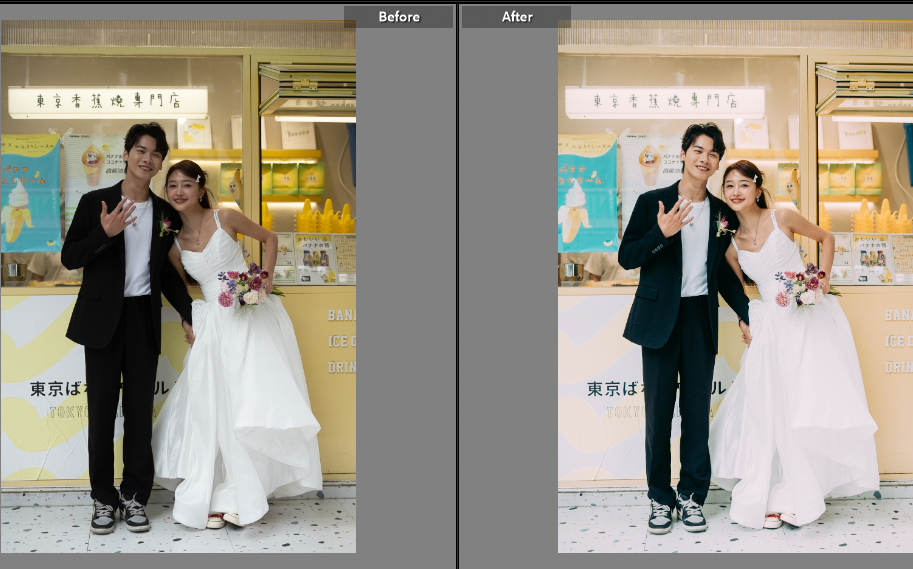
Task: Click the groom's raised hand in After photo
Action: [x=674, y=216]
